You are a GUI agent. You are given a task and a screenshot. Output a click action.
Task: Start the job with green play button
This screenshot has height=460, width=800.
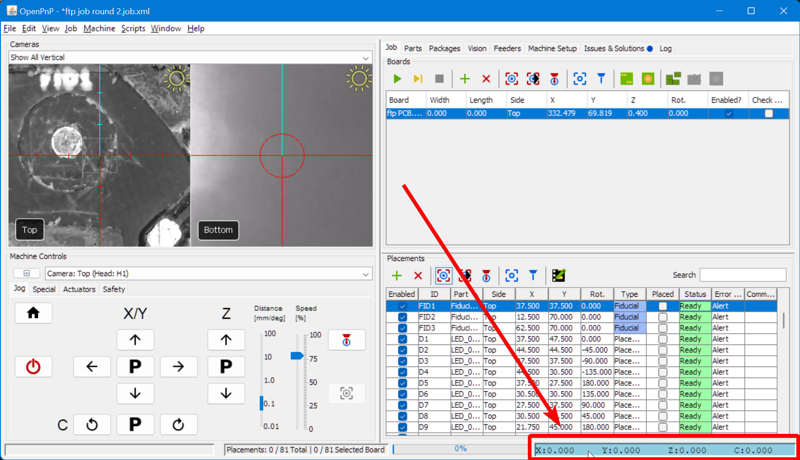coord(397,79)
